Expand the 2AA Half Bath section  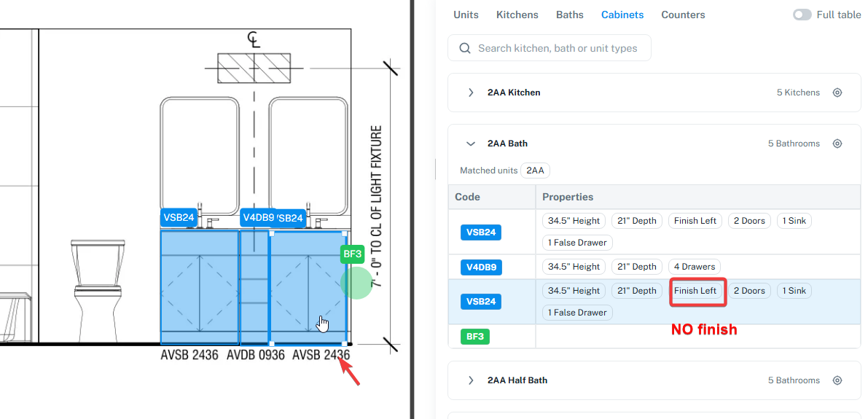(x=471, y=380)
